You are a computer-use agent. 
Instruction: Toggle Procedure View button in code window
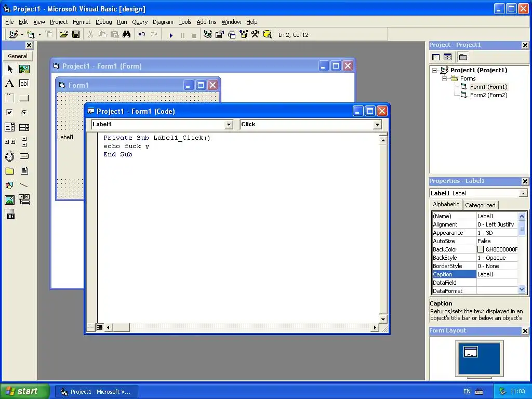pos(91,327)
